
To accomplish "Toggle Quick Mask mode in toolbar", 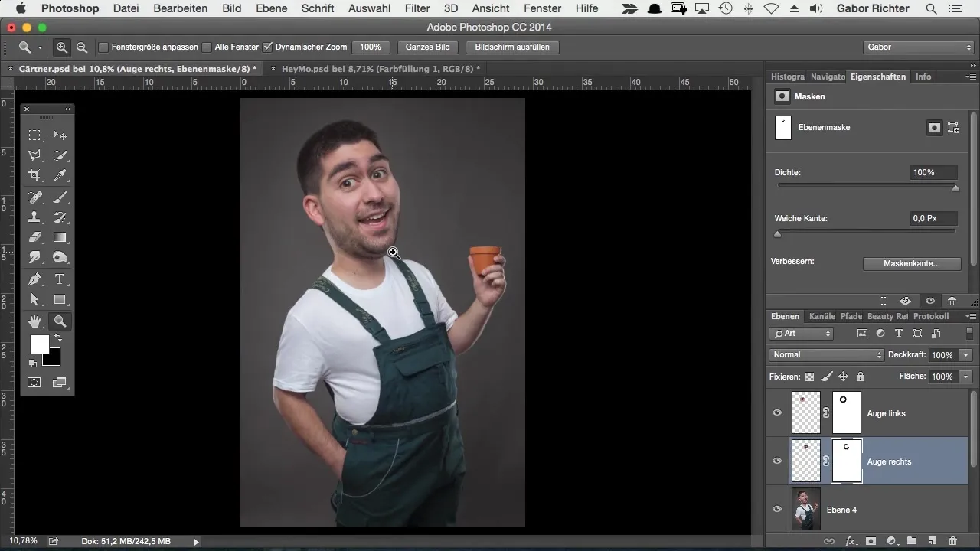I will (34, 383).
